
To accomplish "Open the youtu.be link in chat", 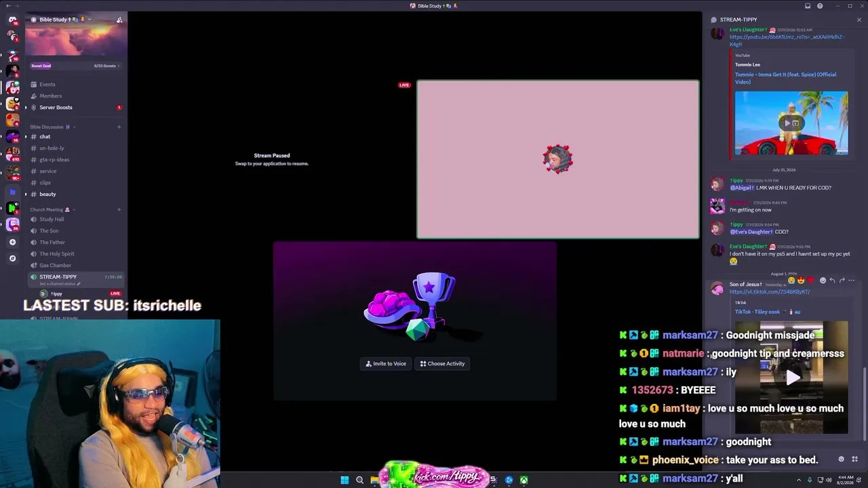I will click(787, 41).
